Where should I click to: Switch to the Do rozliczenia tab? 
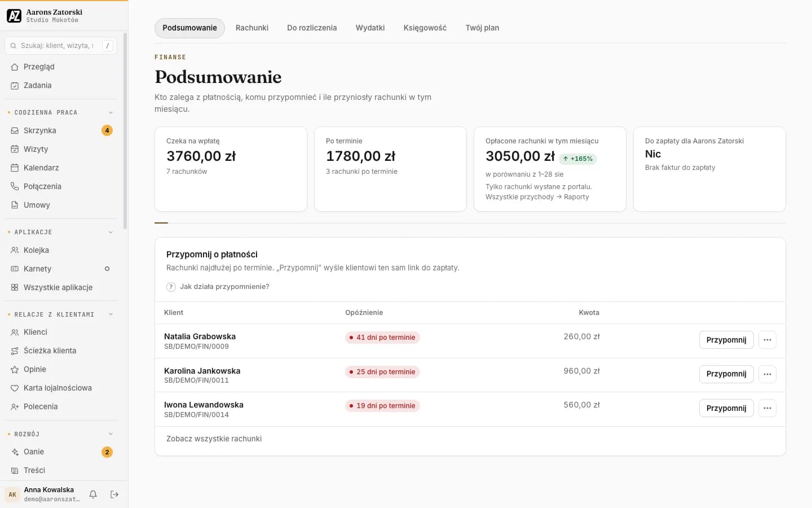[312, 28]
